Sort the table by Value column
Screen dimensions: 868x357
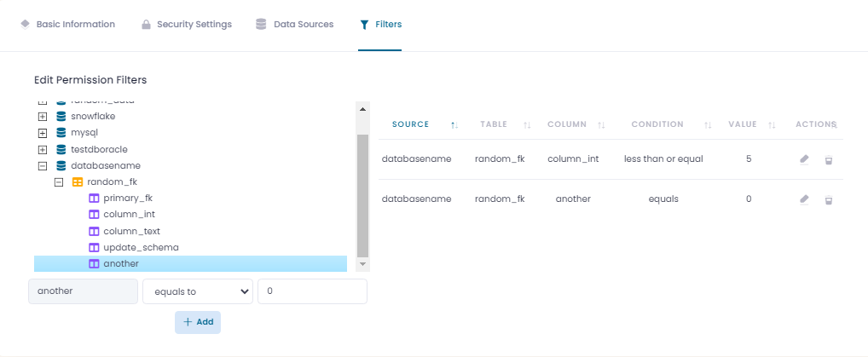pos(772,125)
